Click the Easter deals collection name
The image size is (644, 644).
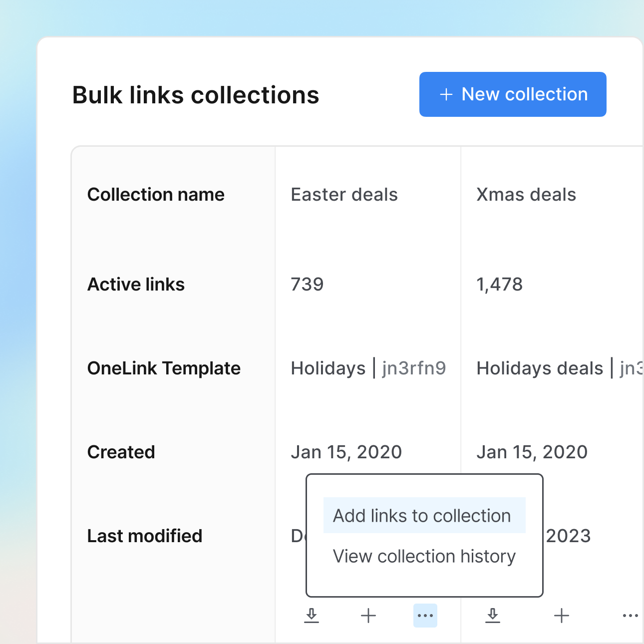(344, 195)
